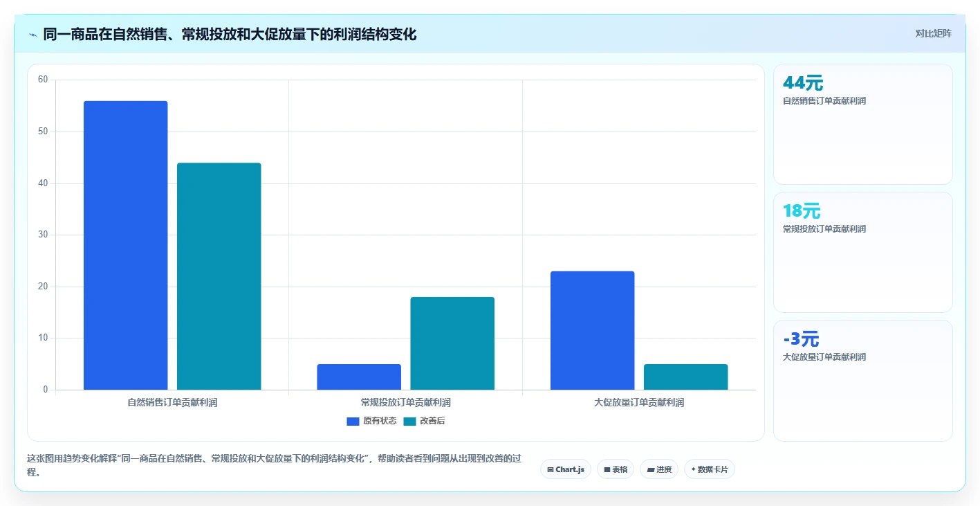Viewport: 980px width, 506px height.
Task: Click the teal bar for 自然销售订单贡献利润
Action: click(x=219, y=276)
